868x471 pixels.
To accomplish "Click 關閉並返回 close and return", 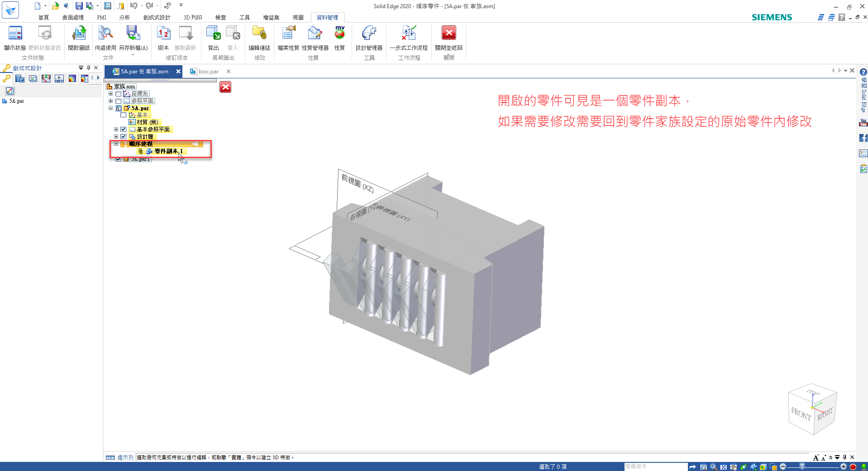I will click(x=448, y=33).
